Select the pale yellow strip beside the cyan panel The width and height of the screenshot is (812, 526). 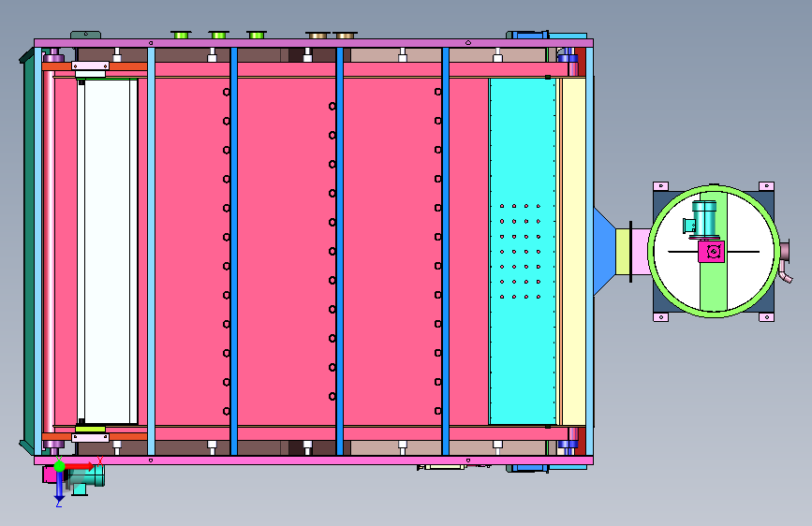point(573,251)
